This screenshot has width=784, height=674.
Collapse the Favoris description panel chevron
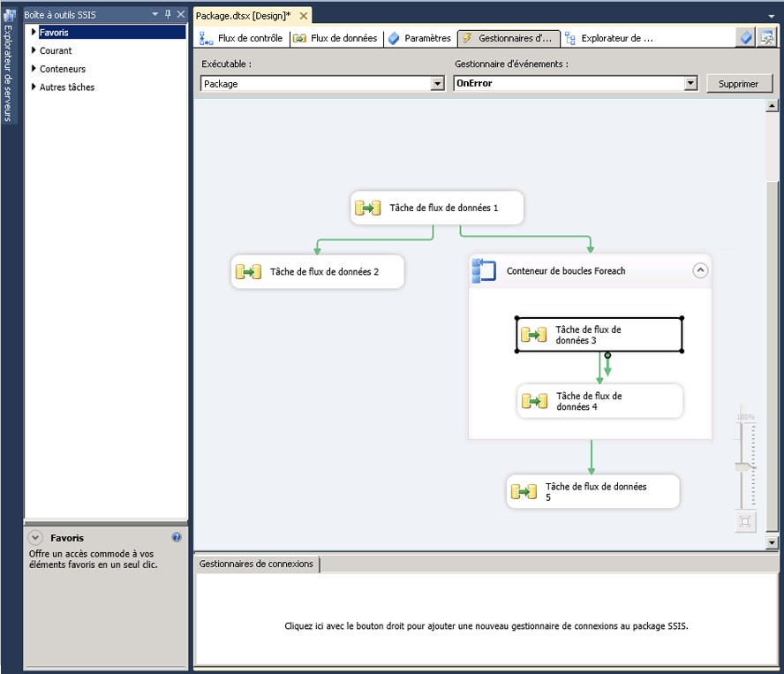(35, 537)
